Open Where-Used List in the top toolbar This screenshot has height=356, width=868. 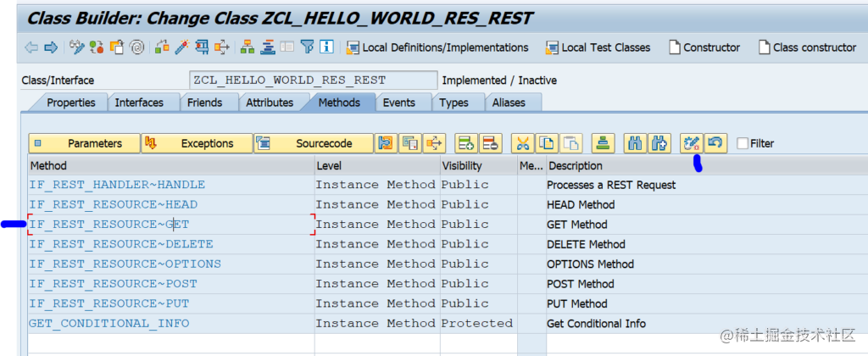point(221,47)
